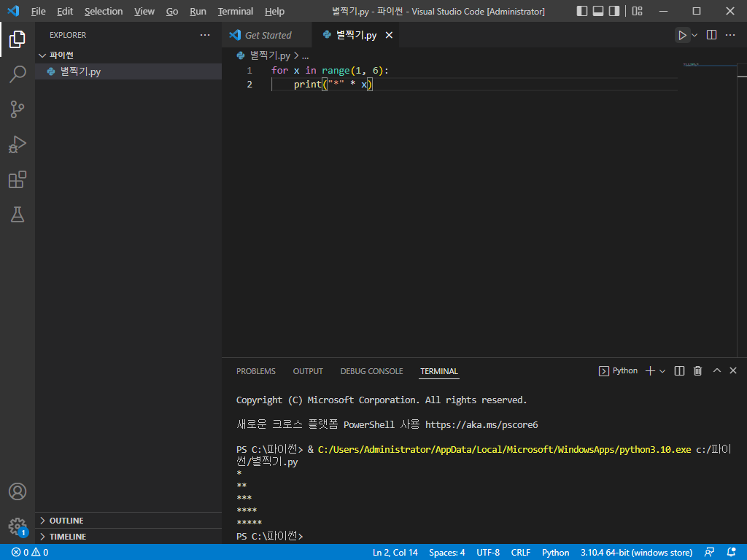Image resolution: width=747 pixels, height=560 pixels.
Task: Open the run button dropdown arrow
Action: [694, 35]
